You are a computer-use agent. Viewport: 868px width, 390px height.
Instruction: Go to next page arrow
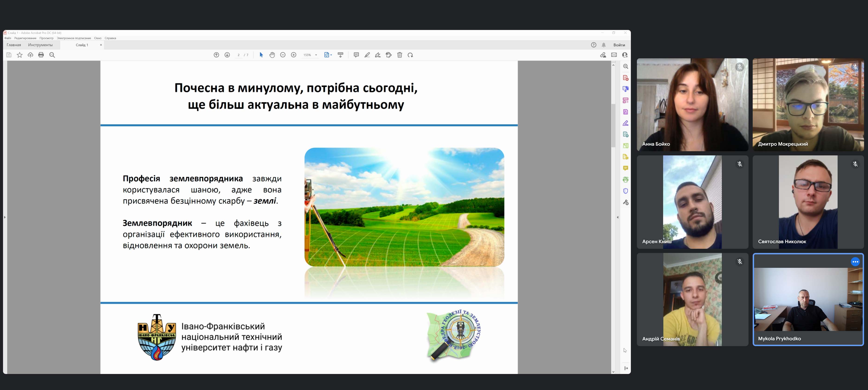point(227,55)
